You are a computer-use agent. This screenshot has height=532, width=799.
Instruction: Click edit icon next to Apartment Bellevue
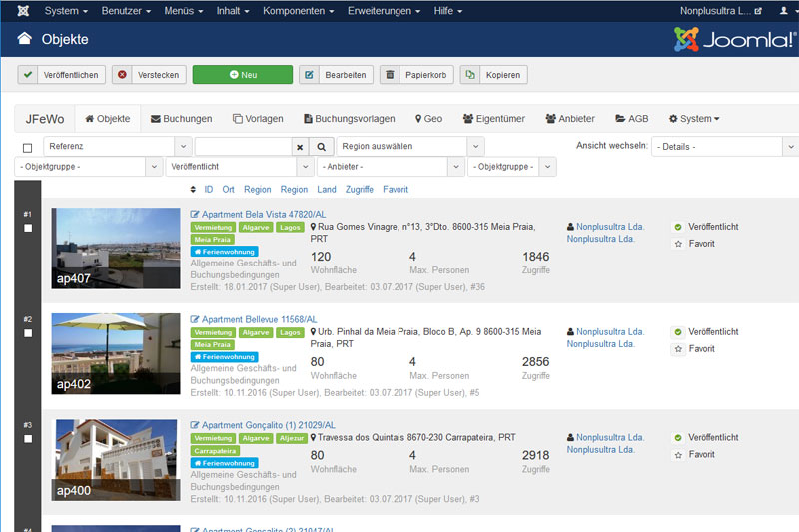pos(195,319)
